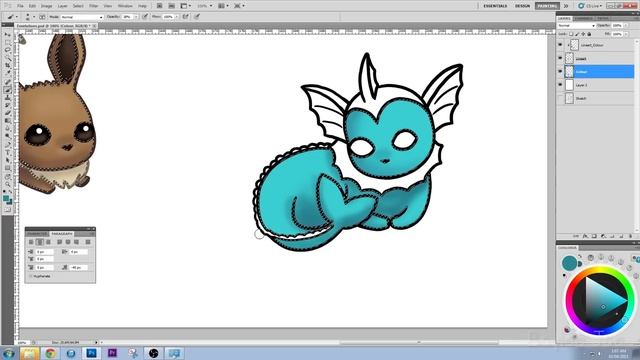Click Create new group folder icon
This screenshot has width=640, height=360.
pos(612,236)
